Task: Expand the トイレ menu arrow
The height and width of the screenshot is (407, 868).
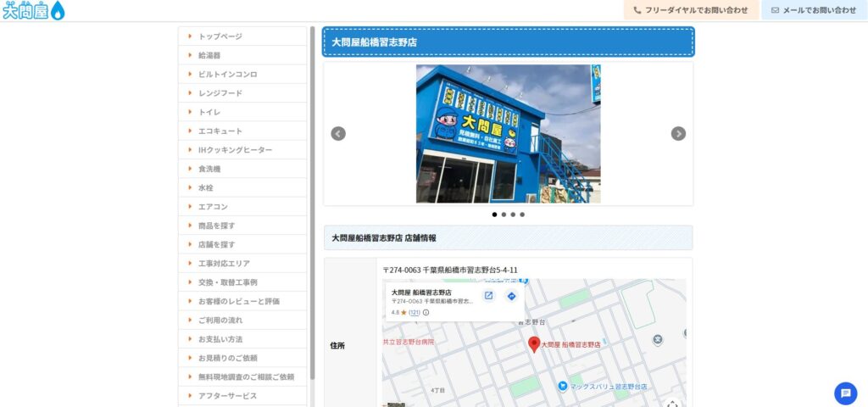Action: coord(190,112)
